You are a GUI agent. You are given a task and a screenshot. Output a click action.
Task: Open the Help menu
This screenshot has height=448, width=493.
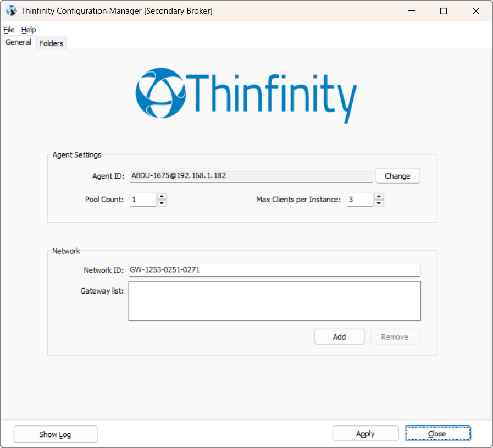coord(29,30)
